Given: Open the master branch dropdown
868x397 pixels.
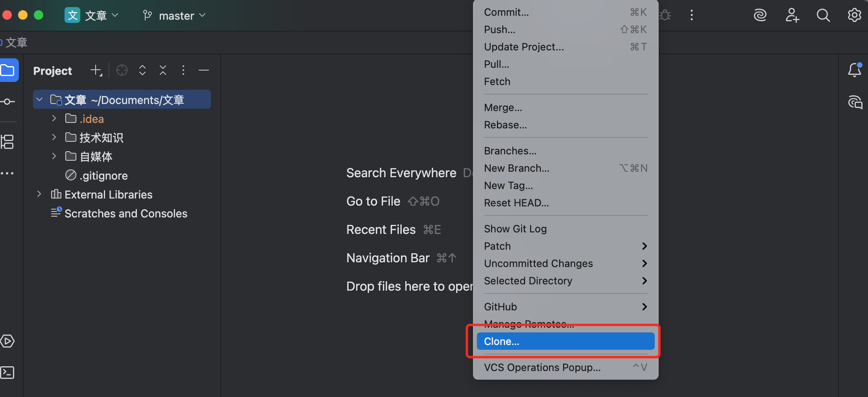Looking at the screenshot, I should click(x=175, y=15).
